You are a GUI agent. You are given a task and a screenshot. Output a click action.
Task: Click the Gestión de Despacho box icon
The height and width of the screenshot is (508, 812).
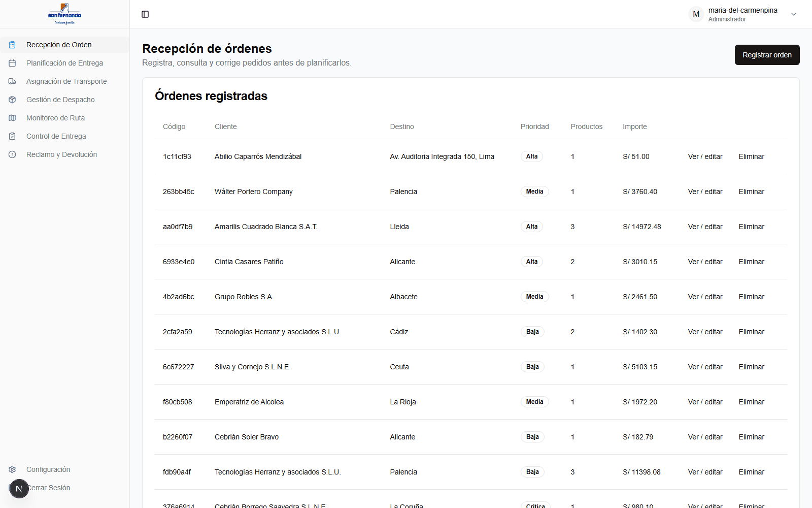[12, 100]
